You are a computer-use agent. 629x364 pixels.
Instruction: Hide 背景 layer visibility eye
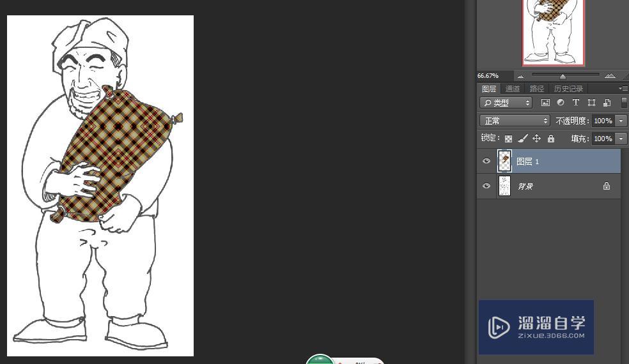click(486, 186)
